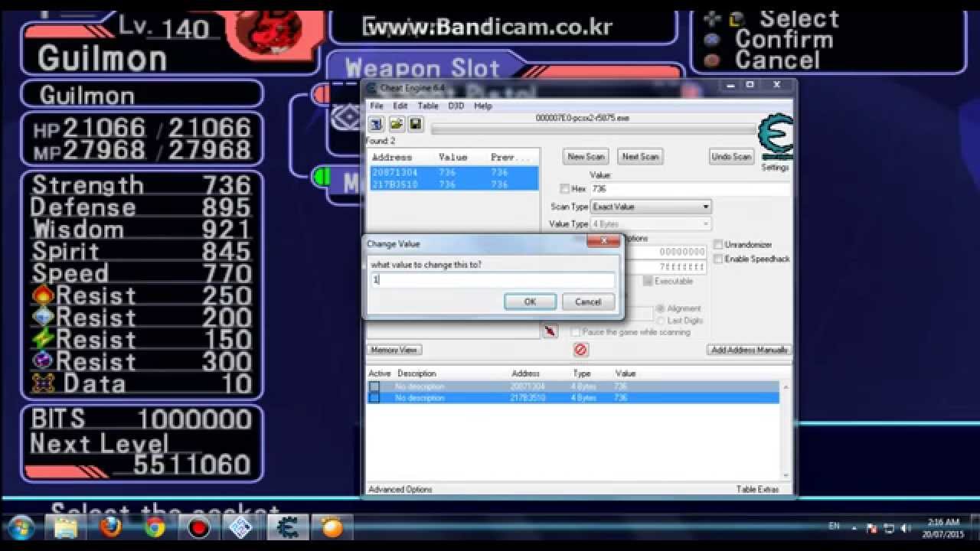Toggle Active box for address 20871304 entry
The height and width of the screenshot is (551, 980).
(374, 386)
